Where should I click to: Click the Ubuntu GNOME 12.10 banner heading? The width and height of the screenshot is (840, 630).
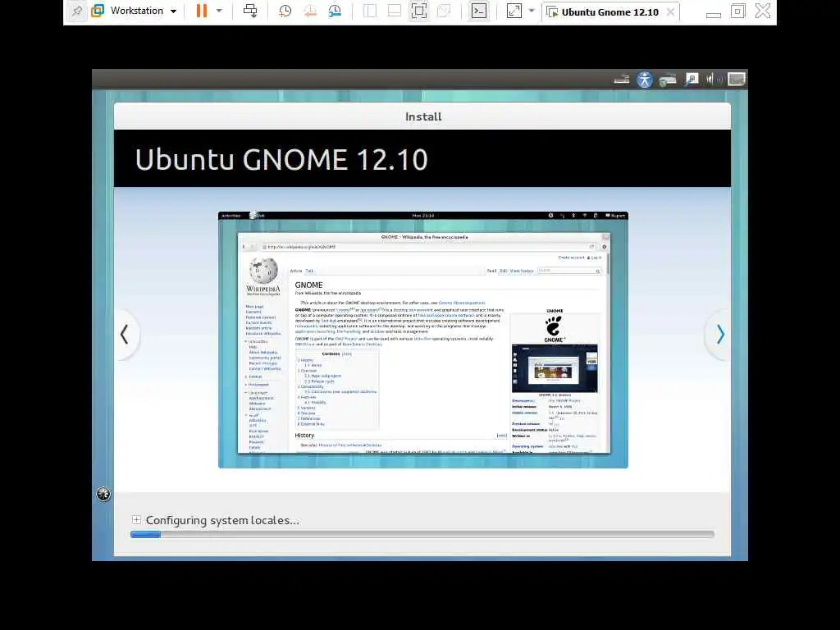(x=281, y=159)
